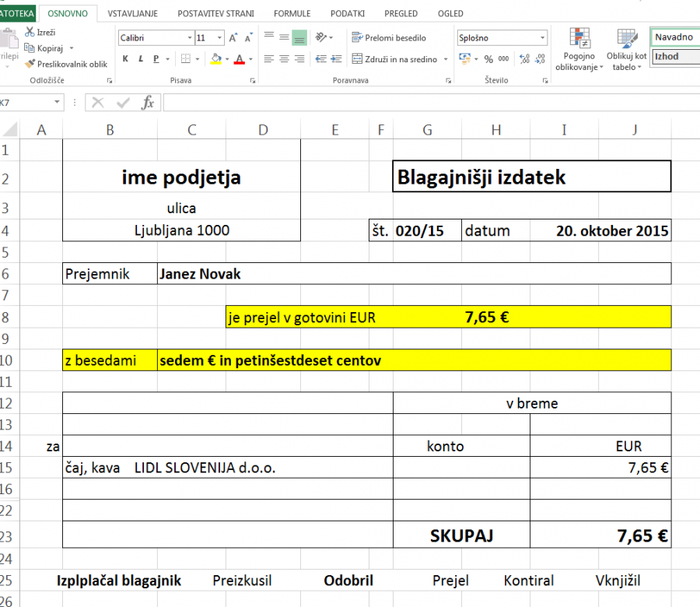Viewport: 700px width, 607px height.
Task: Click the increase decimal places icon
Action: [x=523, y=59]
